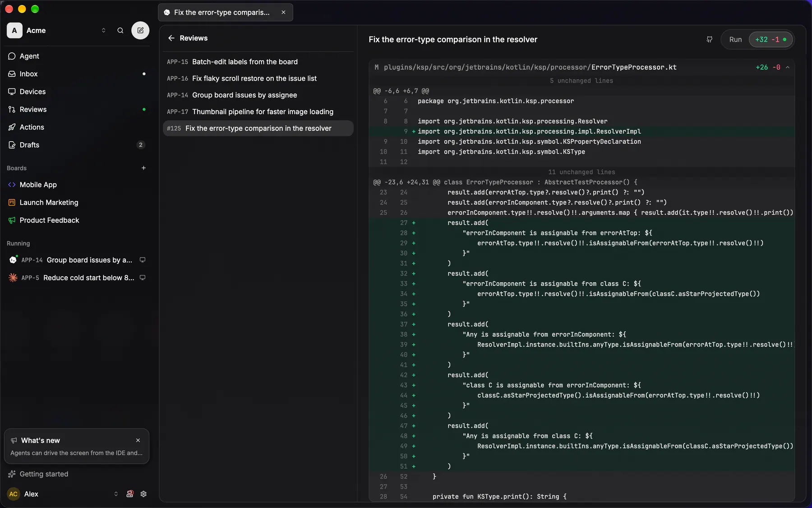Open the Devices sidebar item
The image size is (812, 508).
click(x=77, y=92)
